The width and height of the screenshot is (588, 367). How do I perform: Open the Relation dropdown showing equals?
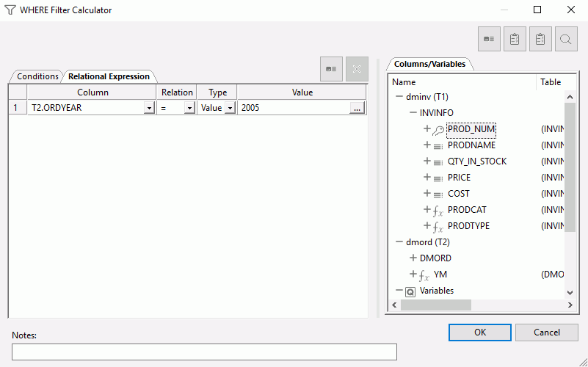[x=189, y=108]
